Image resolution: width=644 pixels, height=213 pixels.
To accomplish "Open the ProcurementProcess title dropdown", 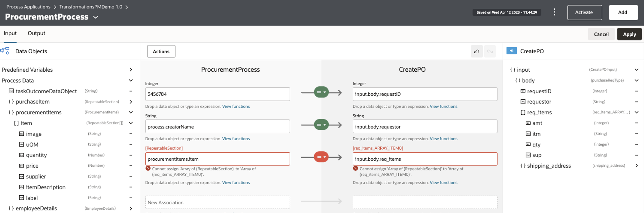I will [96, 17].
